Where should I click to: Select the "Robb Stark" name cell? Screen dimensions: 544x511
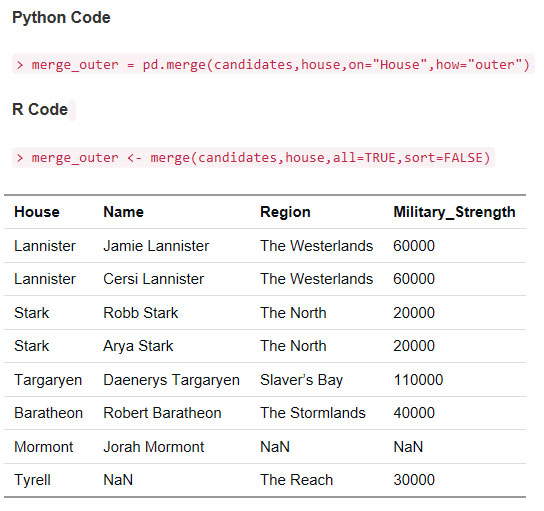coord(141,313)
